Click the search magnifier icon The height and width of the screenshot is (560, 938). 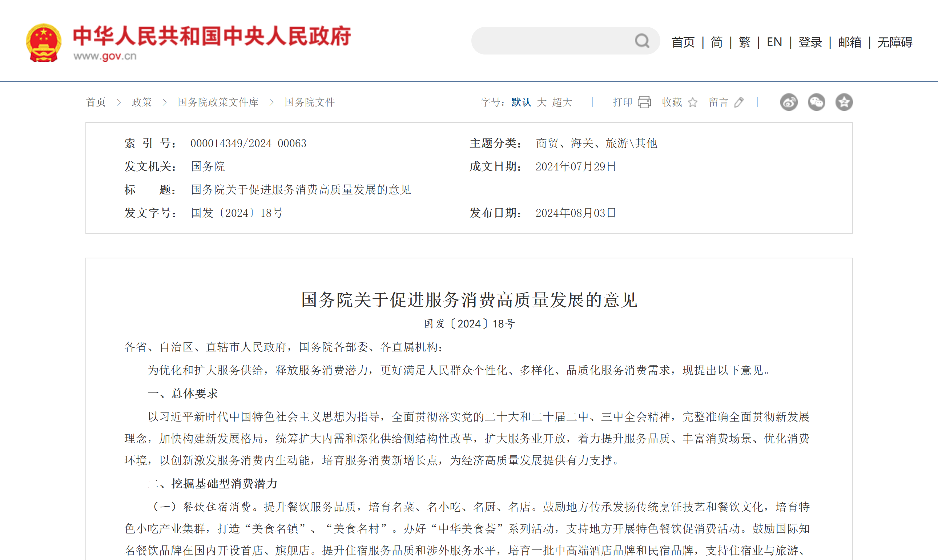(642, 41)
